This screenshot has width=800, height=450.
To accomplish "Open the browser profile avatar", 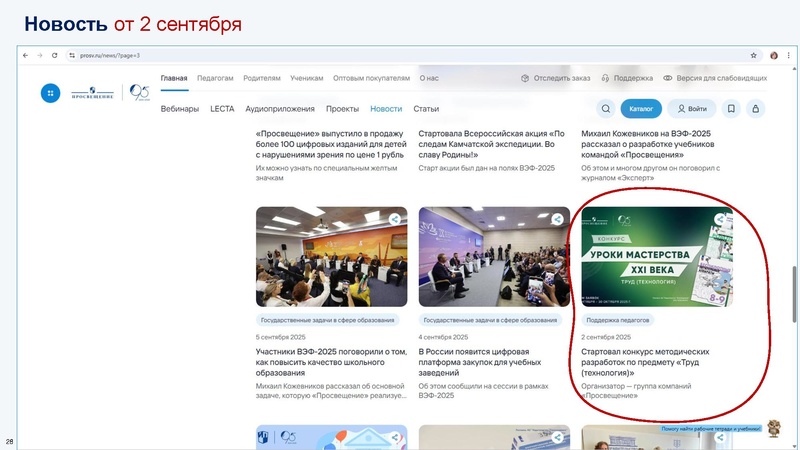I will point(774,55).
